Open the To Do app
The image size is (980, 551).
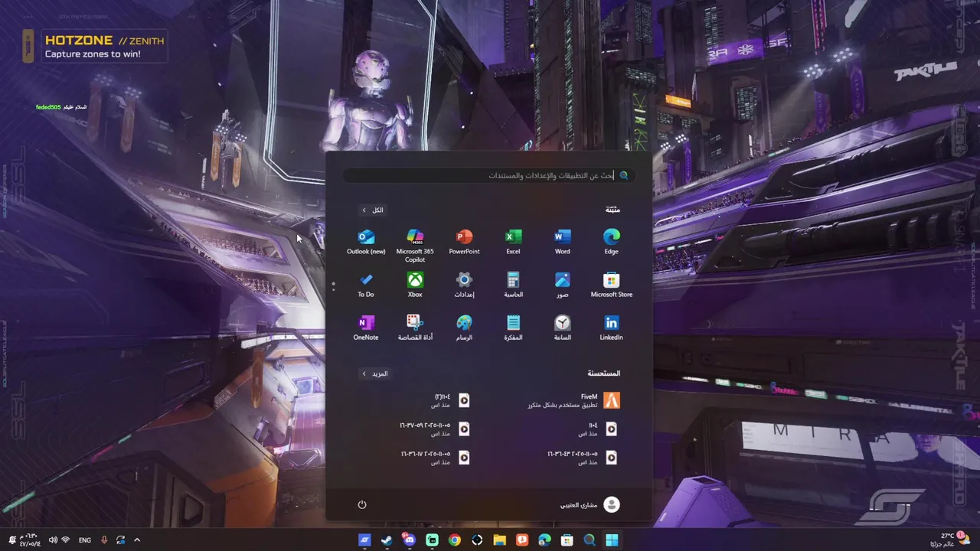coord(366,285)
